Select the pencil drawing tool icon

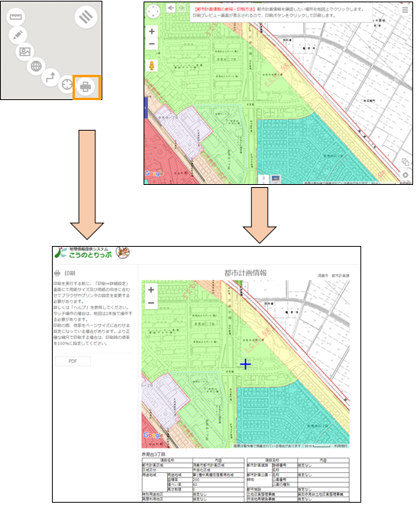click(x=18, y=35)
